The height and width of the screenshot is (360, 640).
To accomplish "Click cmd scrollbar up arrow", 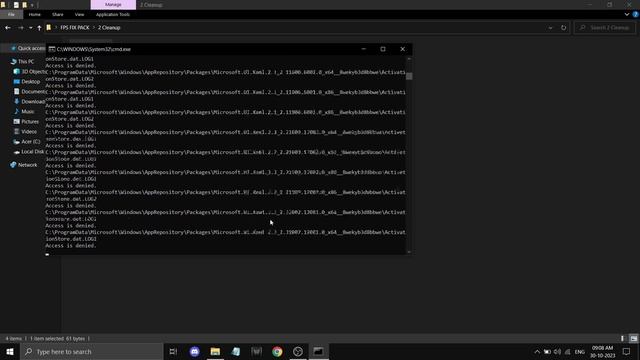I will pyautogui.click(x=409, y=59).
